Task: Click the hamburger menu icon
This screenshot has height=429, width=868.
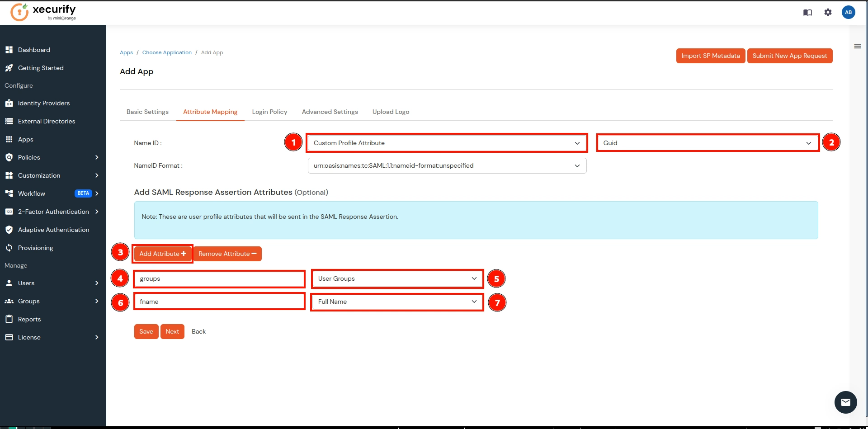Action: [x=857, y=46]
